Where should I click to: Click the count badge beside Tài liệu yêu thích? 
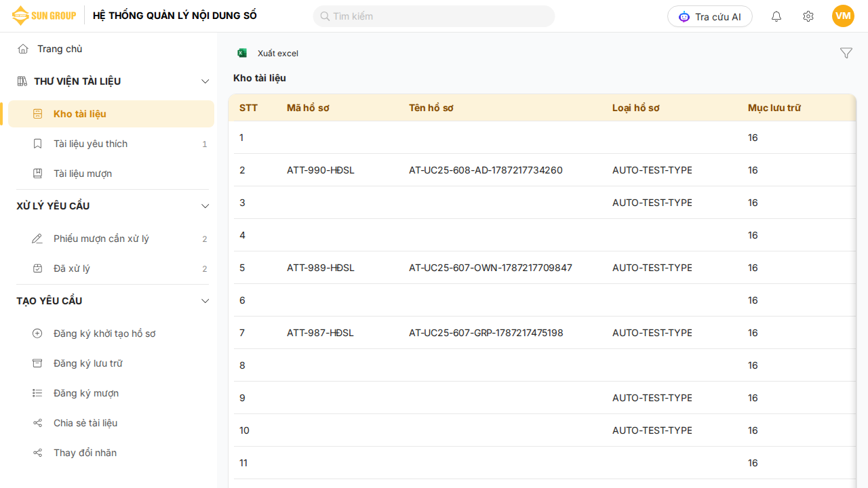click(x=205, y=144)
